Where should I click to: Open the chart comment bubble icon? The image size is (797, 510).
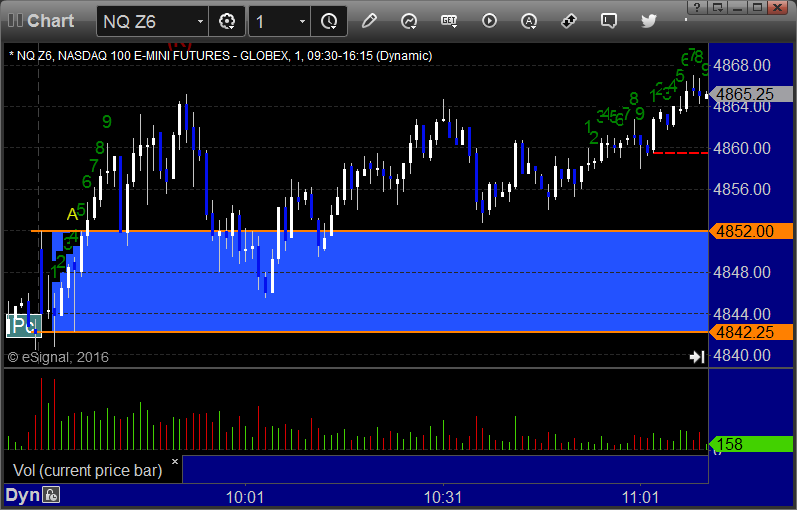[608, 21]
